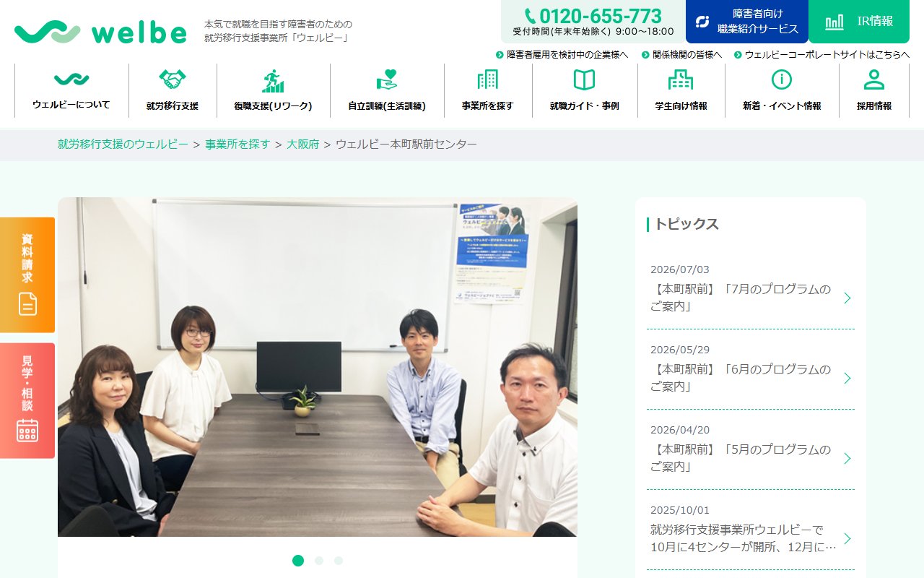The image size is (924, 578).
Task: Click the document icon in 資料請求
Action: 27,303
